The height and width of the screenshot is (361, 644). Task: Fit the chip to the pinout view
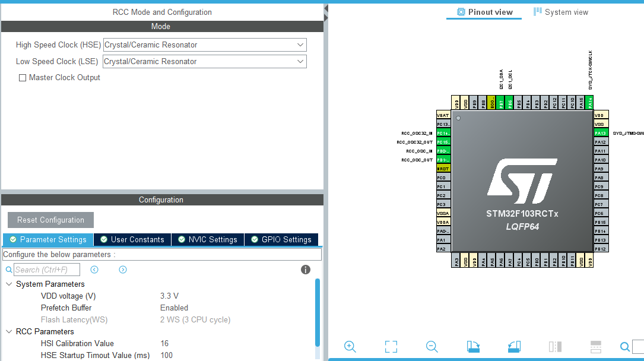point(391,347)
